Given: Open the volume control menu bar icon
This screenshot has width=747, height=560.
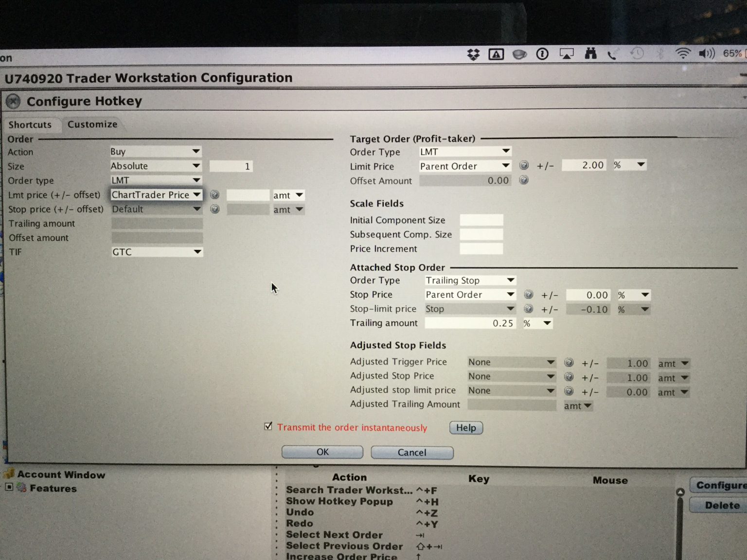Looking at the screenshot, I should pyautogui.click(x=707, y=53).
